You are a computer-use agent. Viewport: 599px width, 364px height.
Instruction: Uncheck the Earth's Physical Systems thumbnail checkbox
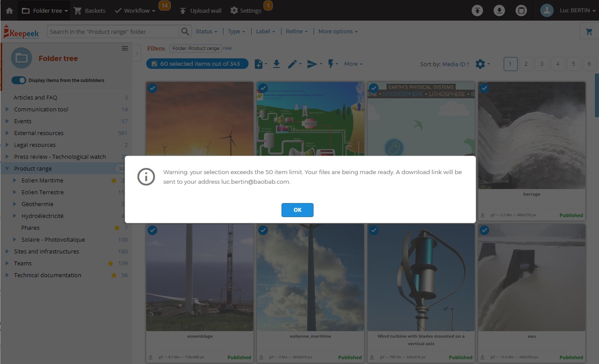(374, 88)
